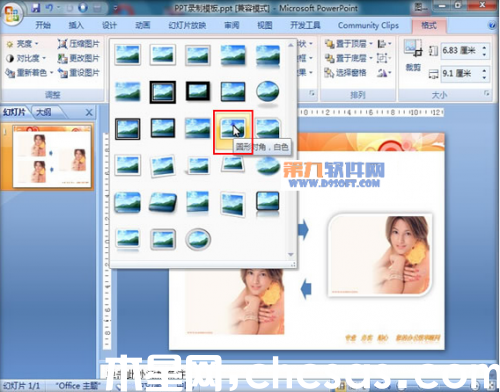The width and height of the screenshot is (500, 392).
Task: Choose first style in fourth row
Action: 128,165
